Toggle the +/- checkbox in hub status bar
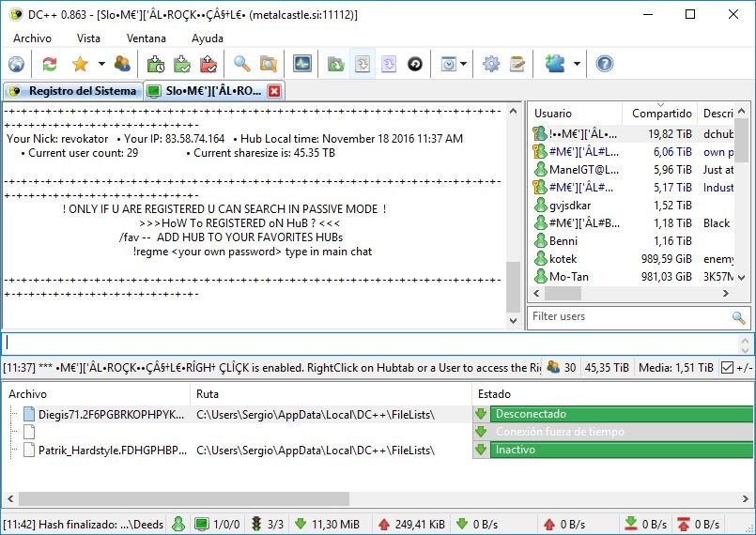Viewport: 756px width, 535px height. (727, 368)
